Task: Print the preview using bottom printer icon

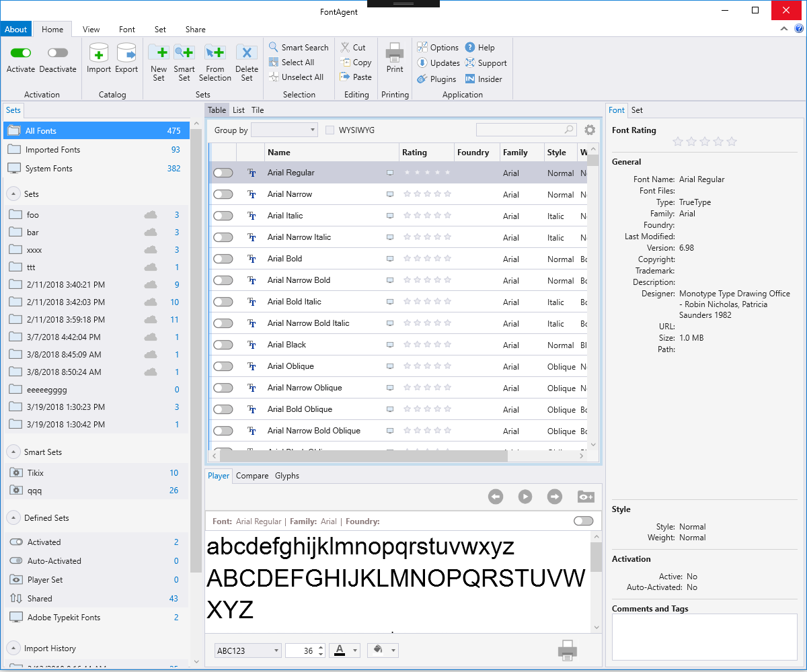Action: click(x=567, y=650)
